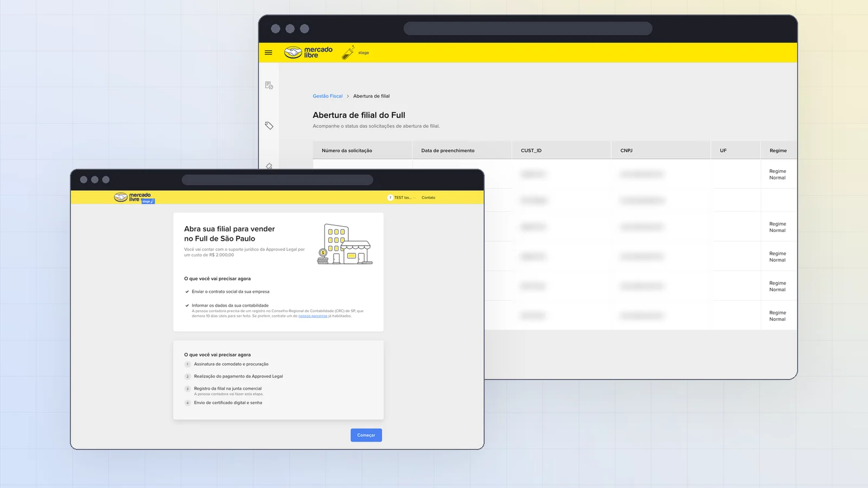Open the Contato link in the front window
This screenshot has width=868, height=488.
point(429,197)
